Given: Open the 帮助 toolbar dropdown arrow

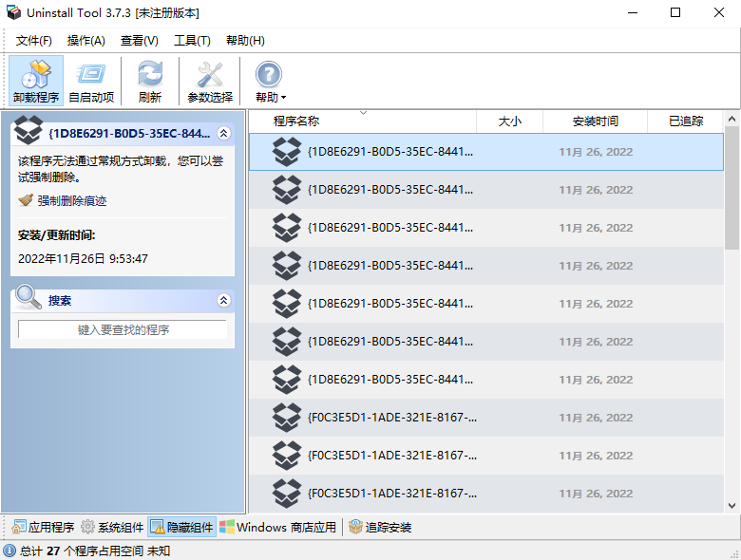Looking at the screenshot, I should tap(282, 98).
